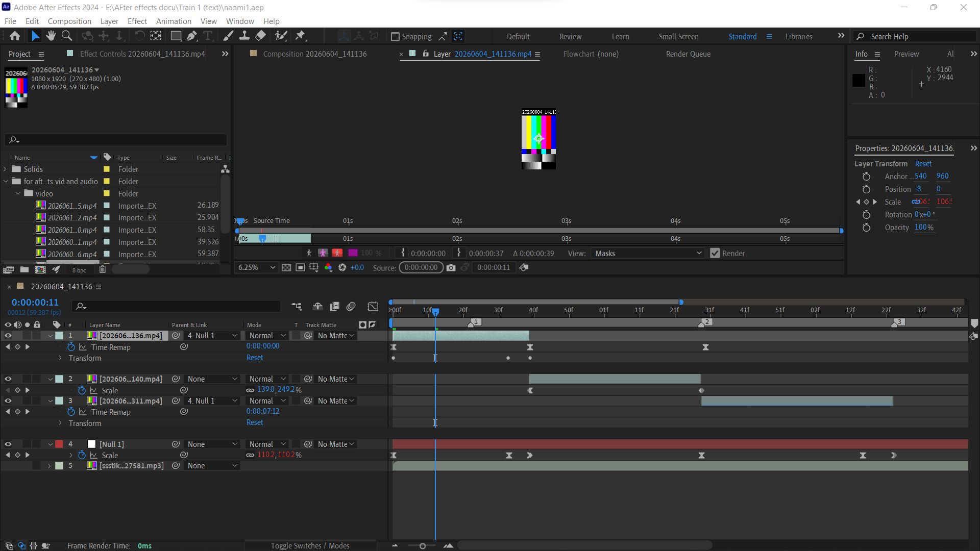Create new composition icon in Project panel
The image size is (980, 551).
pos(40,270)
